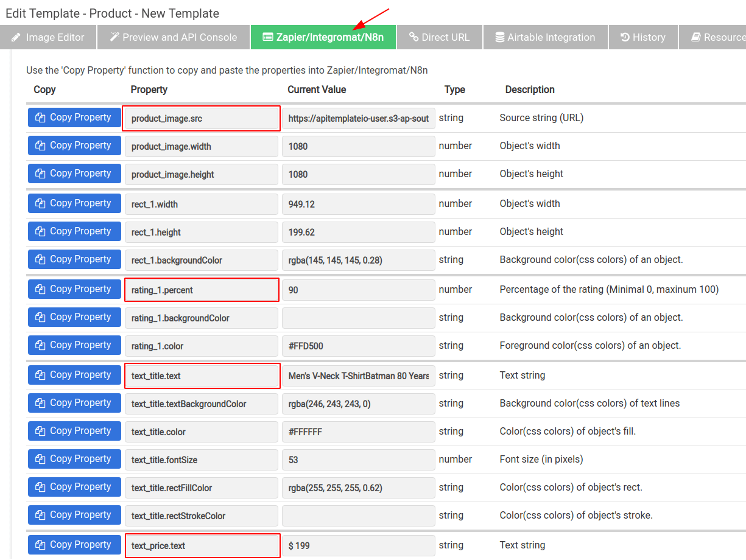Viewport: 746px width, 560px height.
Task: Click the rating_1.percent property field
Action: 202,290
